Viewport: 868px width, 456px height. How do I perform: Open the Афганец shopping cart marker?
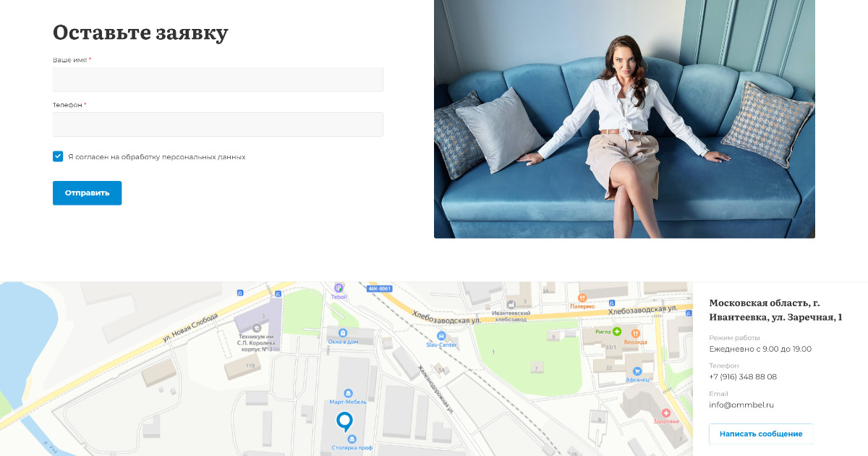click(x=637, y=371)
